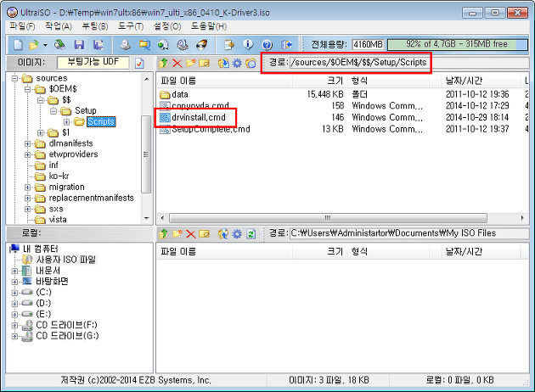
Task: Open the 부팅(B) menu
Action: pos(95,26)
